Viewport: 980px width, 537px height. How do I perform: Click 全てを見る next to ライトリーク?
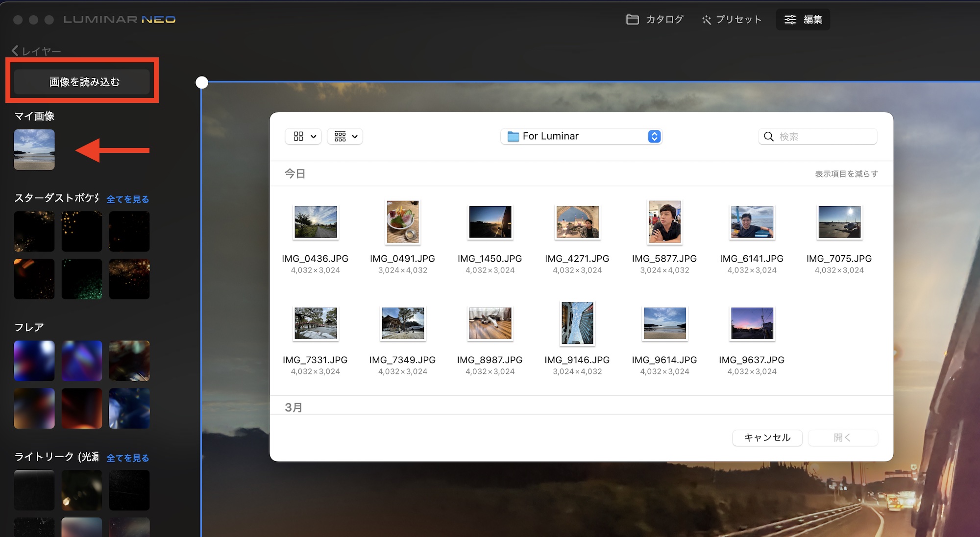tap(127, 458)
